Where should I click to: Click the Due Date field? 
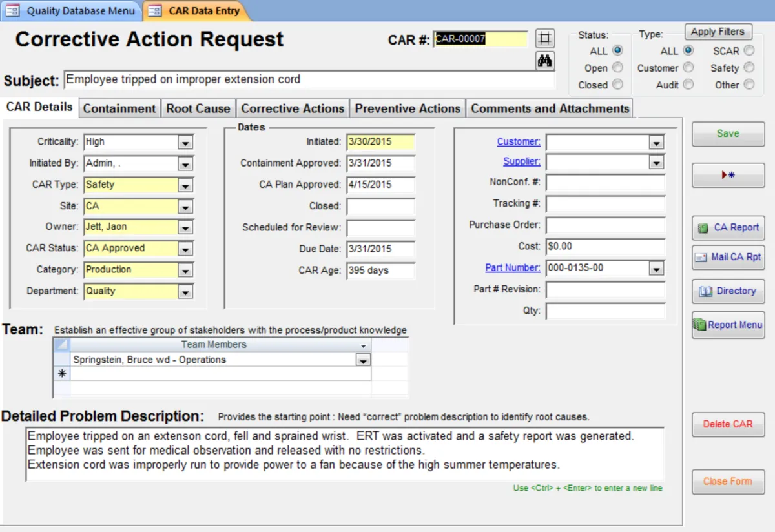pyautogui.click(x=380, y=249)
